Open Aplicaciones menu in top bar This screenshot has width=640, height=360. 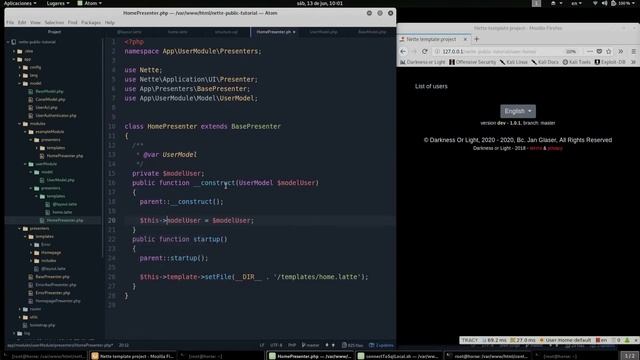(x=20, y=3)
